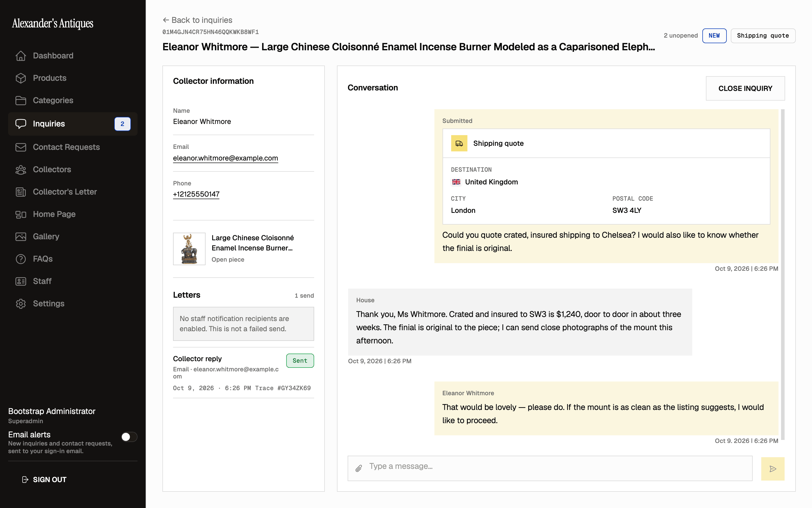This screenshot has height=508, width=812.
Task: Toggle the Email alerts switch
Action: pos(129,437)
